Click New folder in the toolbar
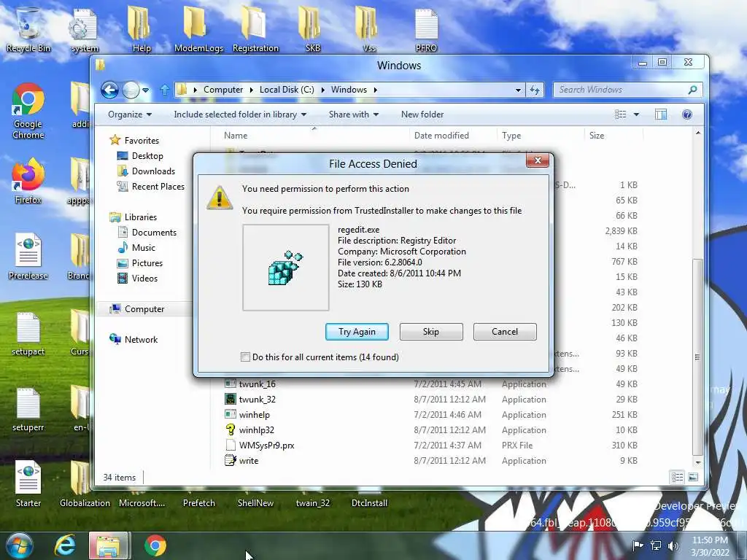 click(422, 114)
